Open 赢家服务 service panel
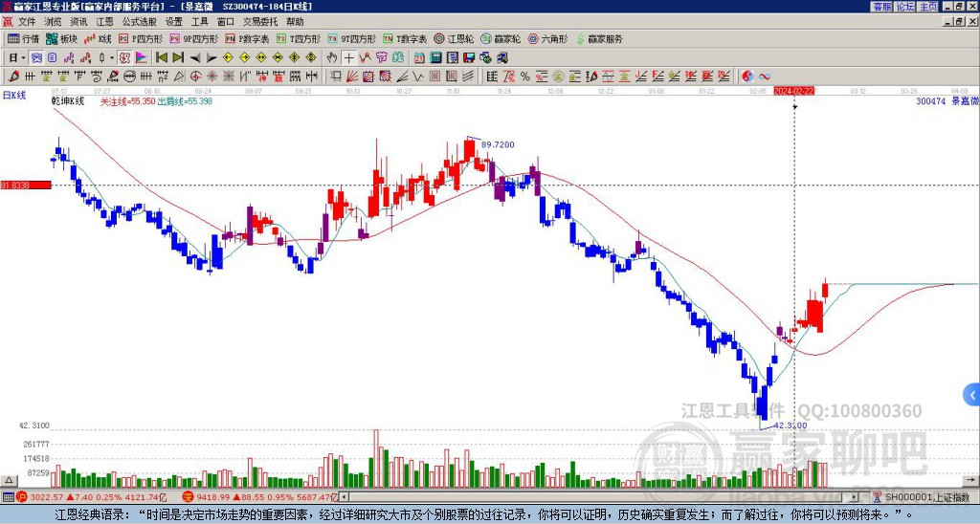 click(x=599, y=38)
